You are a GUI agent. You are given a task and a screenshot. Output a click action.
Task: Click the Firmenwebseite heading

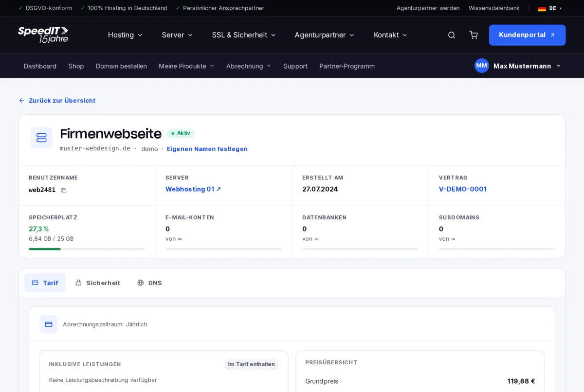coord(110,133)
